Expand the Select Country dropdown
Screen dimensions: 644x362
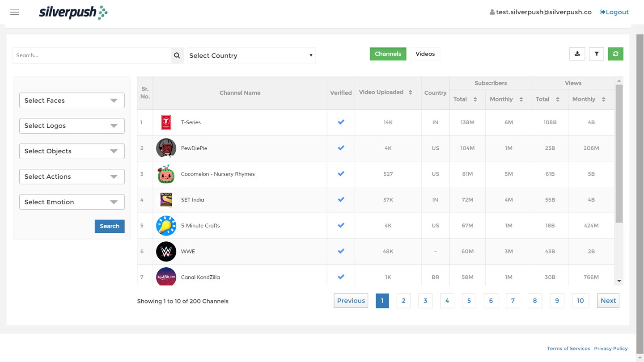251,55
